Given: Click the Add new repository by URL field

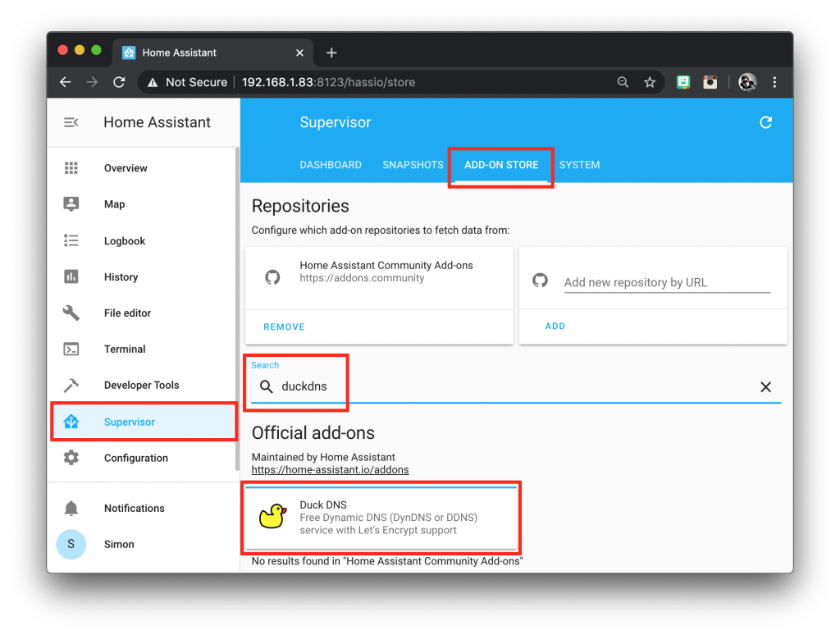Looking at the screenshot, I should (666, 282).
